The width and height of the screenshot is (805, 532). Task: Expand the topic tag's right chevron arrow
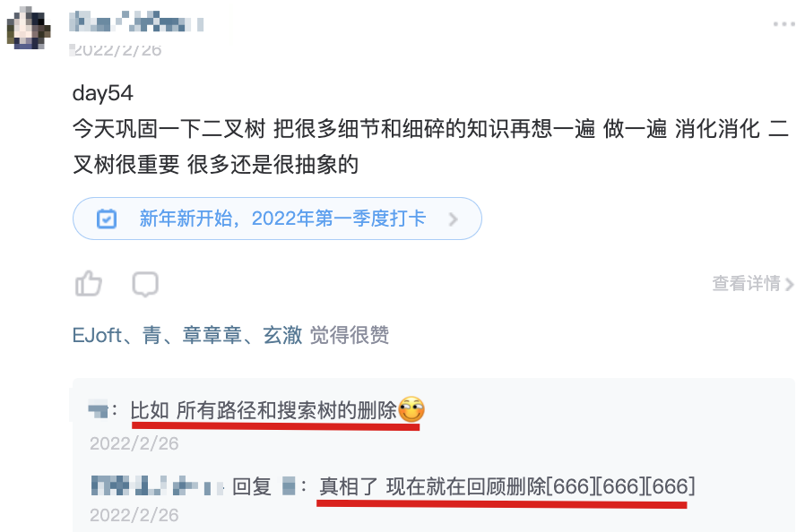coord(453,219)
